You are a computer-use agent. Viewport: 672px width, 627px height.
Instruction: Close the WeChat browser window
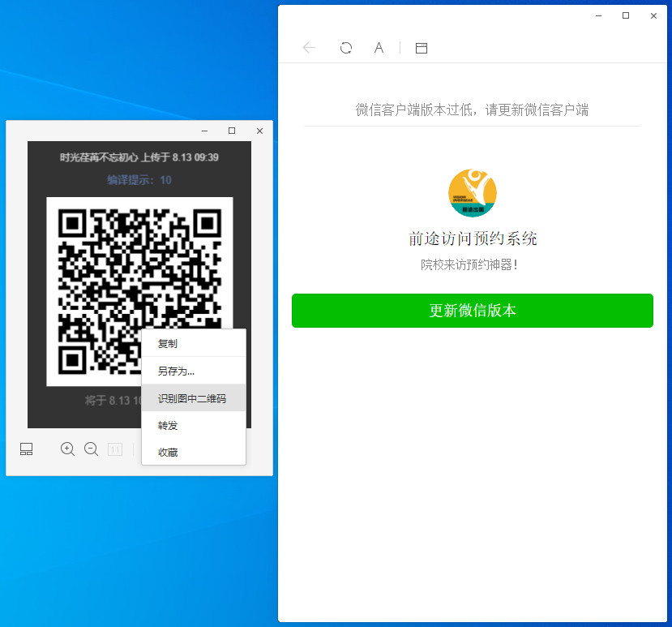click(653, 16)
